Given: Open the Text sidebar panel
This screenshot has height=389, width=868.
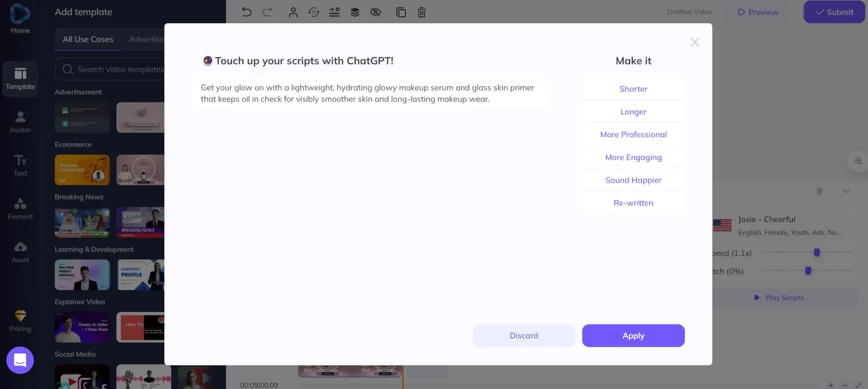Looking at the screenshot, I should [20, 165].
